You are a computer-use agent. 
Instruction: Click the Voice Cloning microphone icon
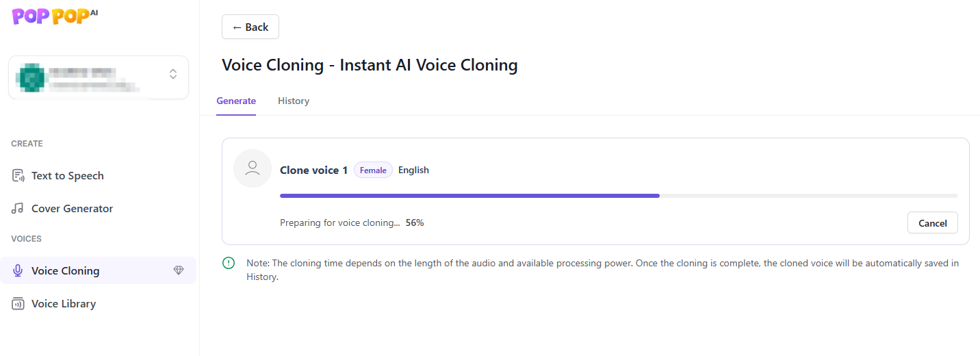[18, 271]
